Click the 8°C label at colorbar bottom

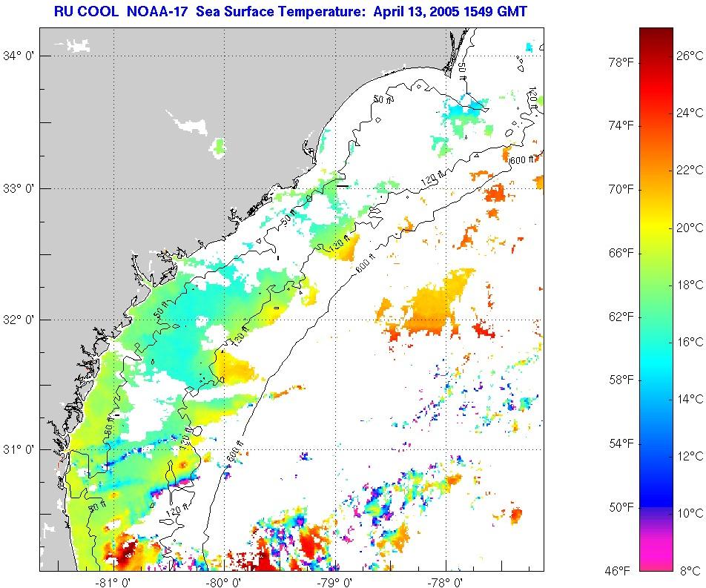(690, 571)
